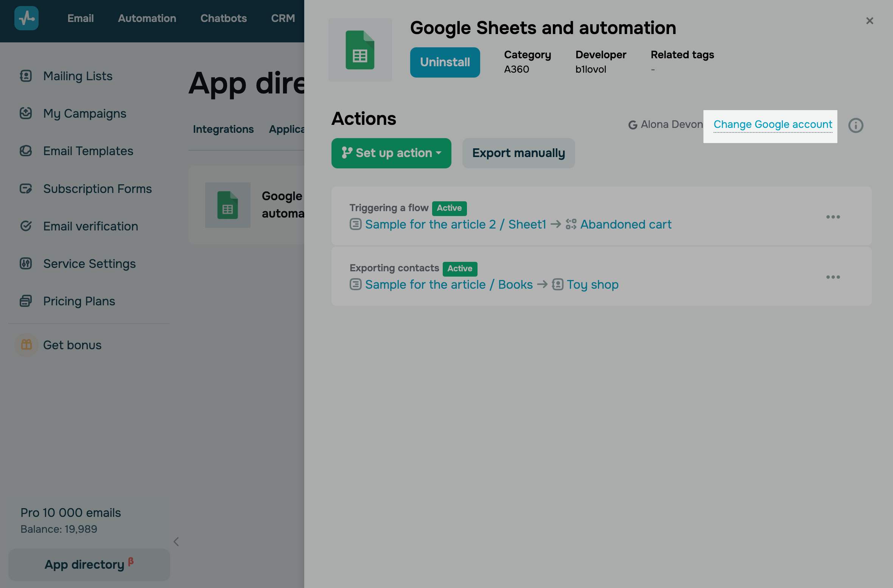This screenshot has height=588, width=893.
Task: Switch to the Integrations tab
Action: [223, 129]
